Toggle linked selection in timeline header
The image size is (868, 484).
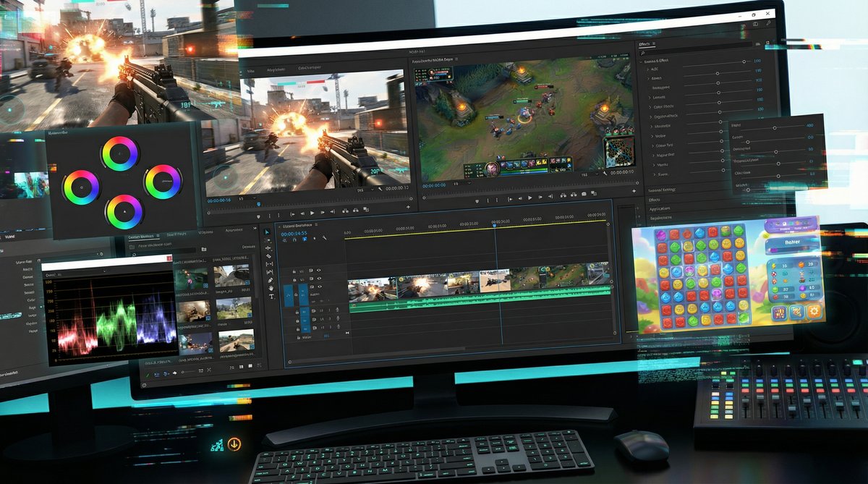pyautogui.click(x=305, y=239)
